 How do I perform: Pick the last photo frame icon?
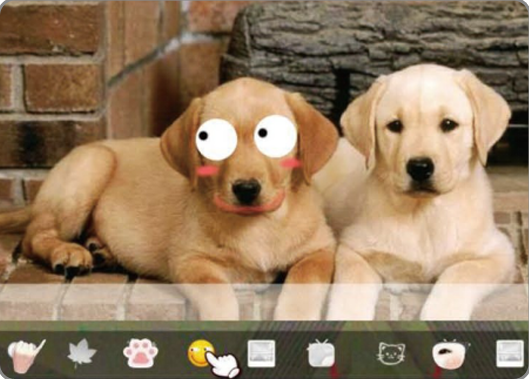(509, 353)
